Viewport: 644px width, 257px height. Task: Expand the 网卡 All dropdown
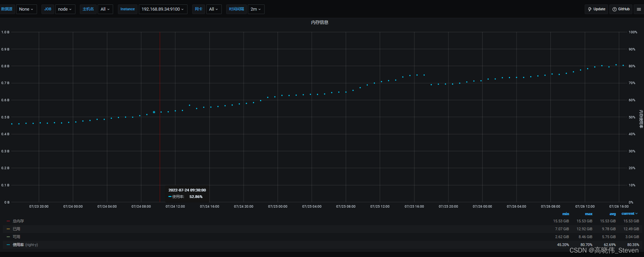(x=214, y=9)
